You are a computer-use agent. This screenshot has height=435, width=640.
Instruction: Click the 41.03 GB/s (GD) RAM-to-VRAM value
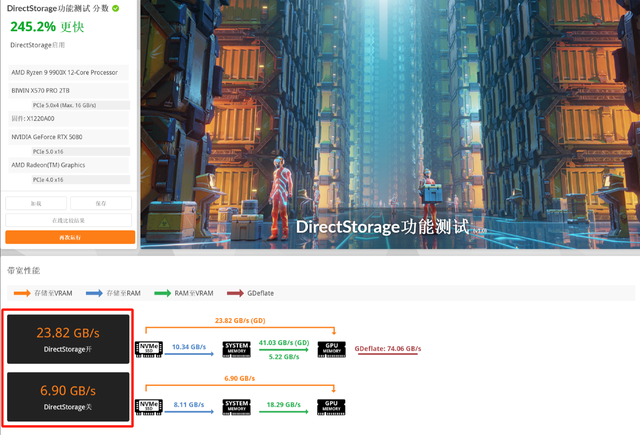click(284, 343)
